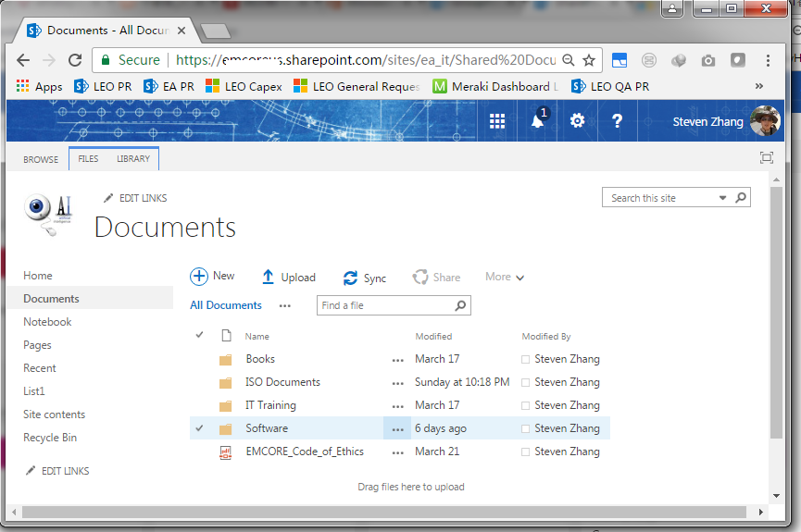The image size is (801, 532).
Task: Open the SharePoint app launcher grid
Action: [497, 121]
